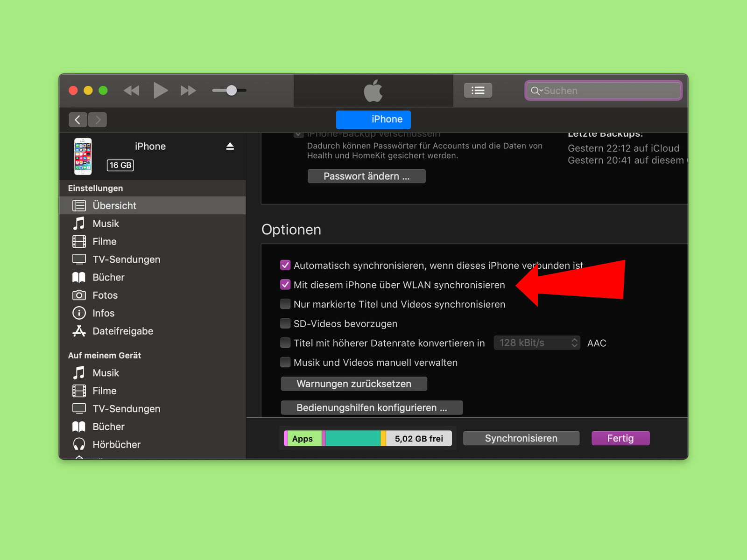Open Übersicht in the sidebar
This screenshot has height=560, width=747.
[x=152, y=205]
